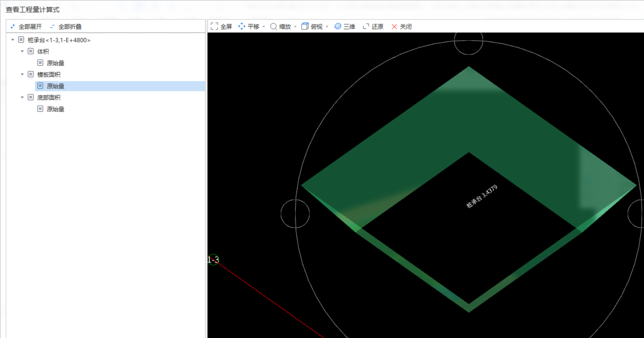Click the red 关闭 close icon
This screenshot has height=338, width=644.
394,26
